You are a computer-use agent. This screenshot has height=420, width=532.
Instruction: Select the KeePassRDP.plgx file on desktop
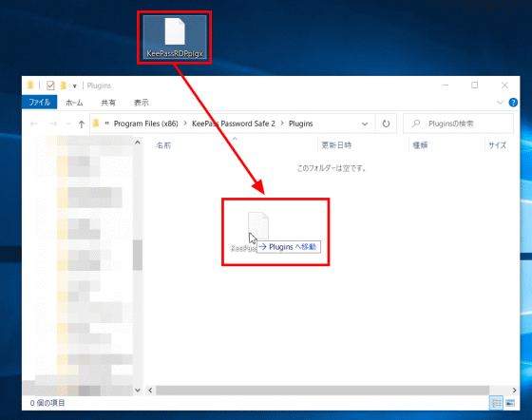tap(175, 37)
